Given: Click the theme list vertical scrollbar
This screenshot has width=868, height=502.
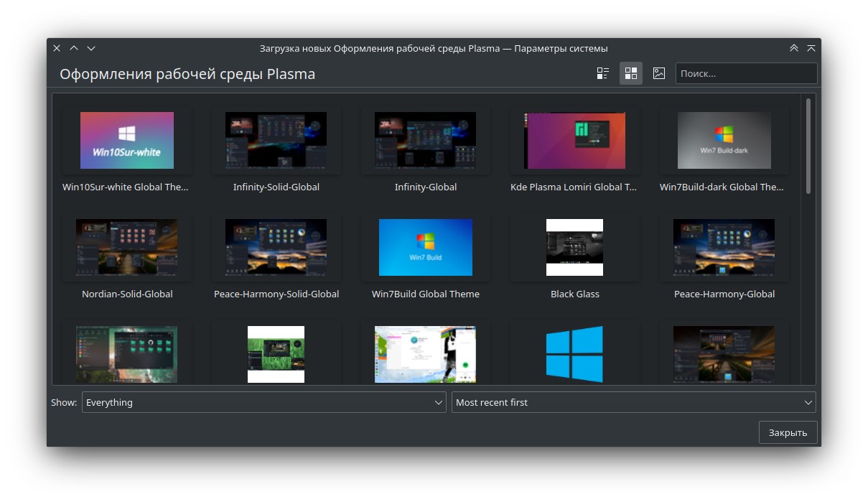Looking at the screenshot, I should point(808,146).
